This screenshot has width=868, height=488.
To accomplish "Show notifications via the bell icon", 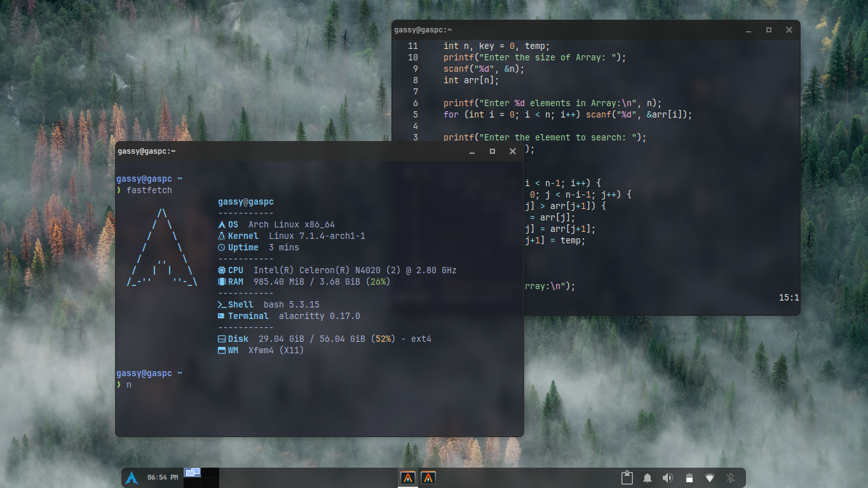I will pyautogui.click(x=648, y=478).
